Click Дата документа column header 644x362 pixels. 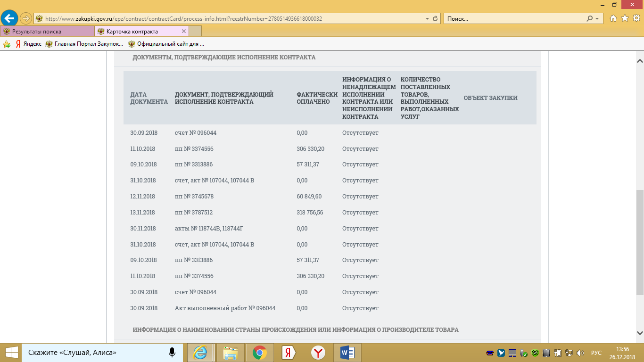coord(149,98)
